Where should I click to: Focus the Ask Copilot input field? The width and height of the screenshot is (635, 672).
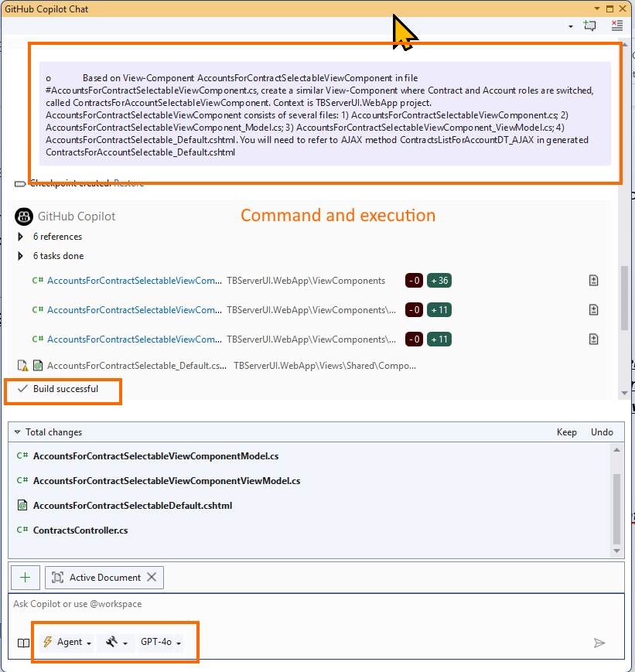[316, 604]
